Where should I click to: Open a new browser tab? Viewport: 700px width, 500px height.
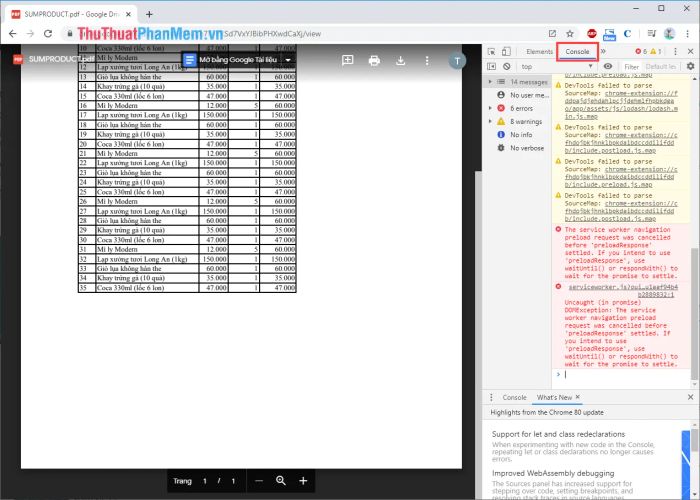(149, 14)
